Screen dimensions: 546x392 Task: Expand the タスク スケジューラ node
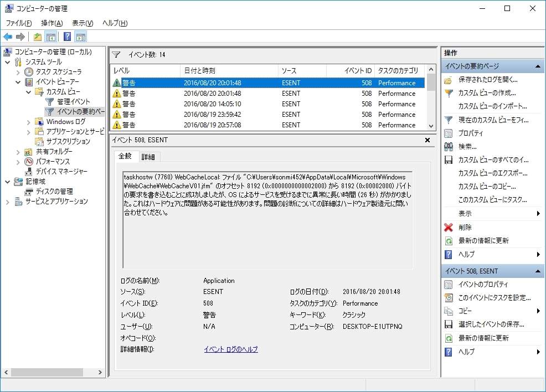click(x=18, y=72)
